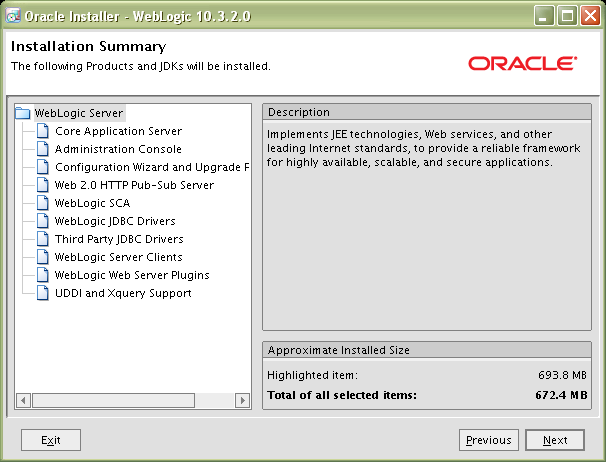
Task: Select WebLogic Web Server Plugins item
Action: (132, 275)
